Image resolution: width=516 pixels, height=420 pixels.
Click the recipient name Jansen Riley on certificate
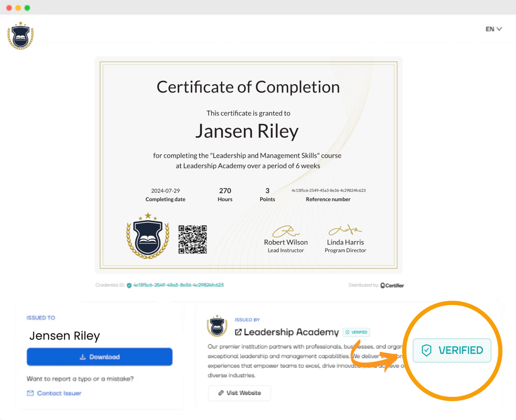pyautogui.click(x=247, y=131)
